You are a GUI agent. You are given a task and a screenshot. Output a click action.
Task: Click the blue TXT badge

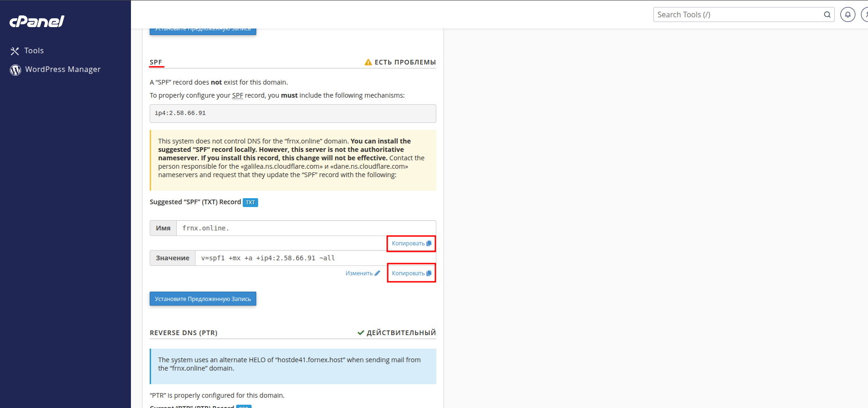(250, 202)
